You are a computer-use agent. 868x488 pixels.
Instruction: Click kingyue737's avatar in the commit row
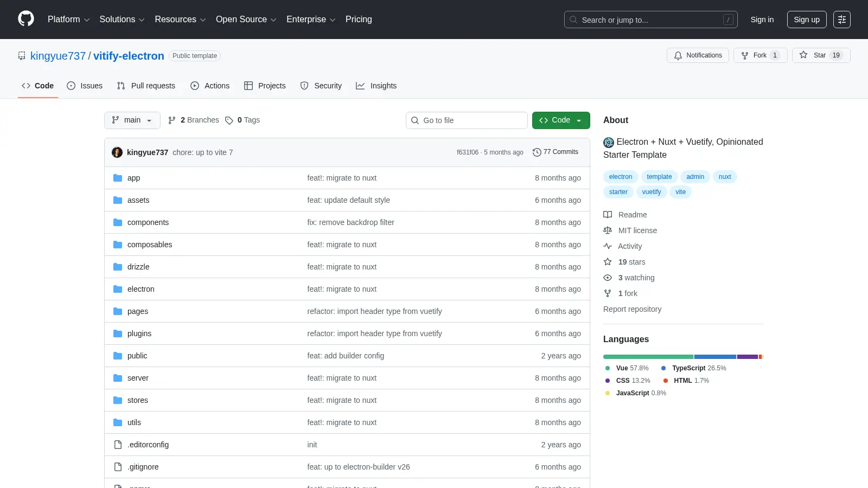click(117, 152)
